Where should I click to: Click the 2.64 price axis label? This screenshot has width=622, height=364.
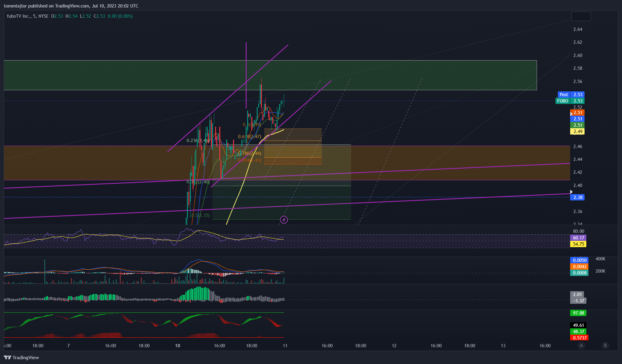[x=578, y=29]
